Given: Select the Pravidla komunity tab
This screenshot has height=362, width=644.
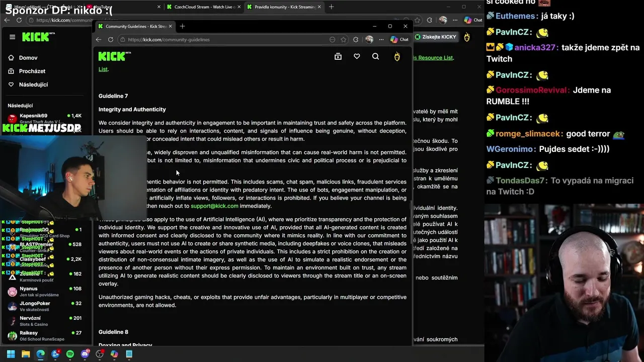Looking at the screenshot, I should (285, 7).
